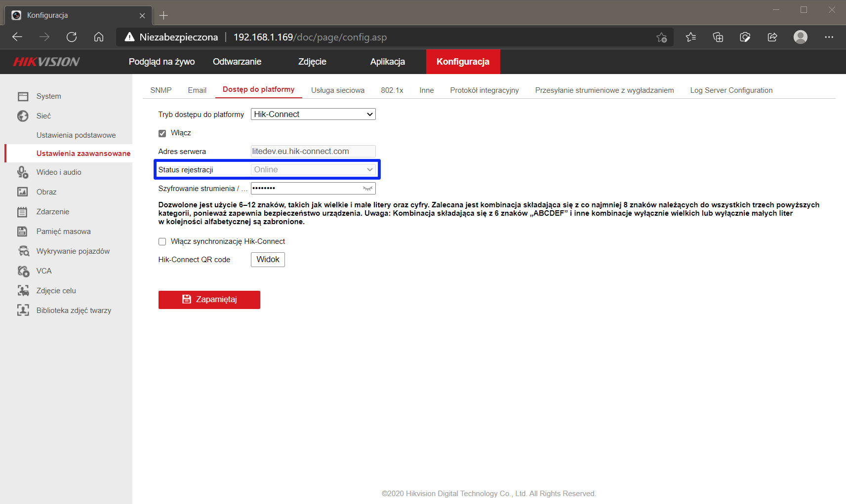Open the Status rejestracji Online dropdown

313,169
